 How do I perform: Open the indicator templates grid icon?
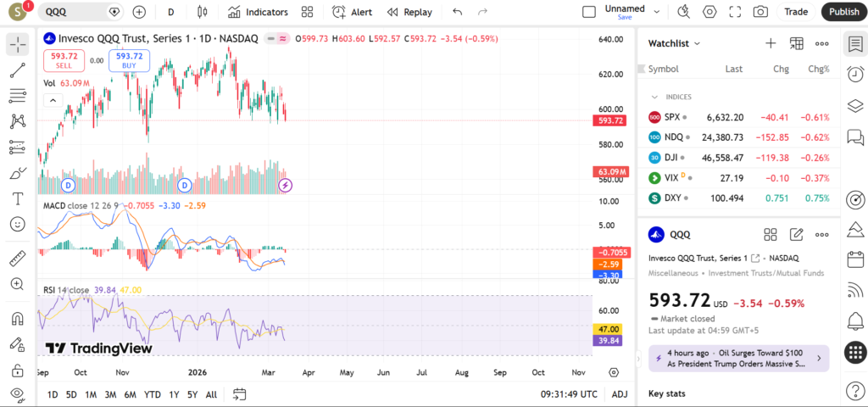point(307,12)
